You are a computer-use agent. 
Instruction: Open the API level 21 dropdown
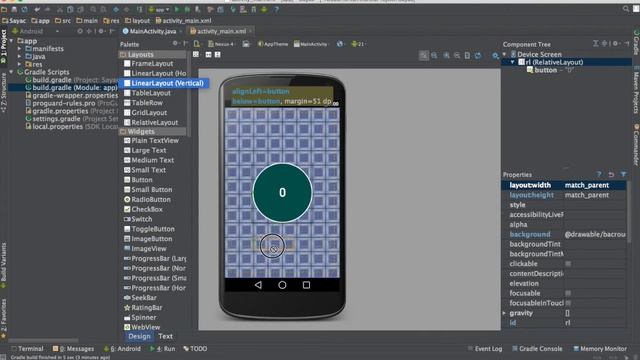(x=359, y=44)
